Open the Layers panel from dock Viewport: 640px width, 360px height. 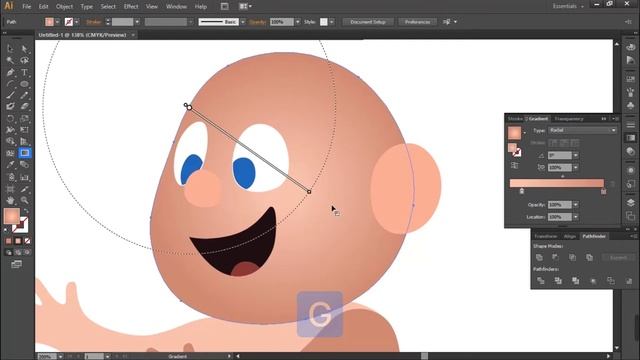(631, 203)
